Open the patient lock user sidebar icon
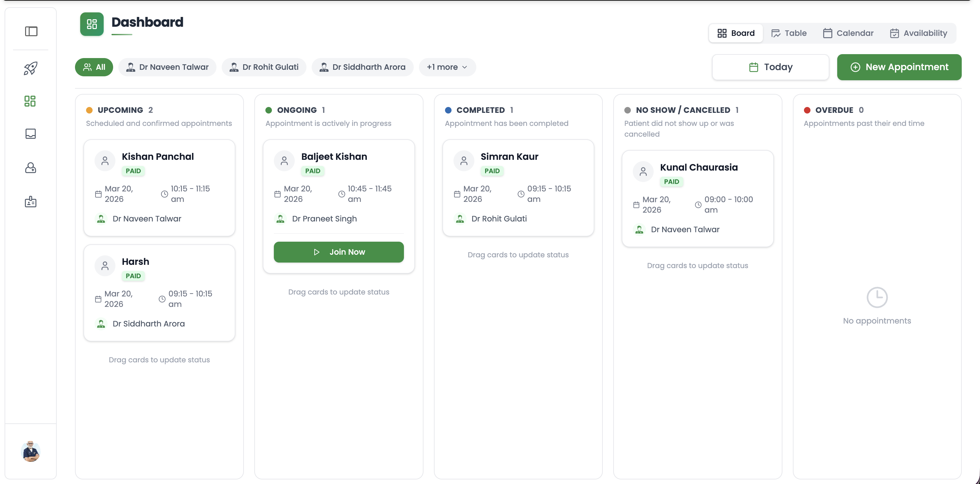The image size is (980, 484). pyautogui.click(x=30, y=168)
